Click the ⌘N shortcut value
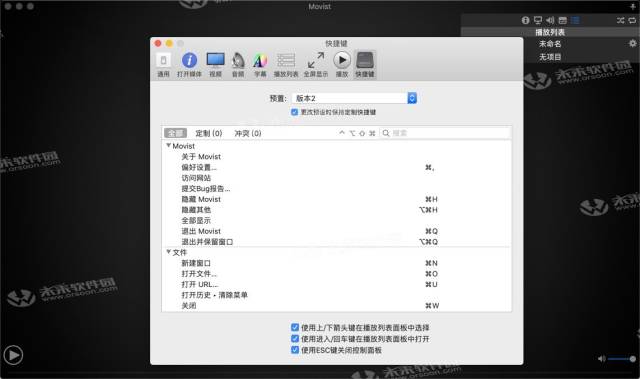Image resolution: width=640 pixels, height=379 pixels. coord(431,263)
